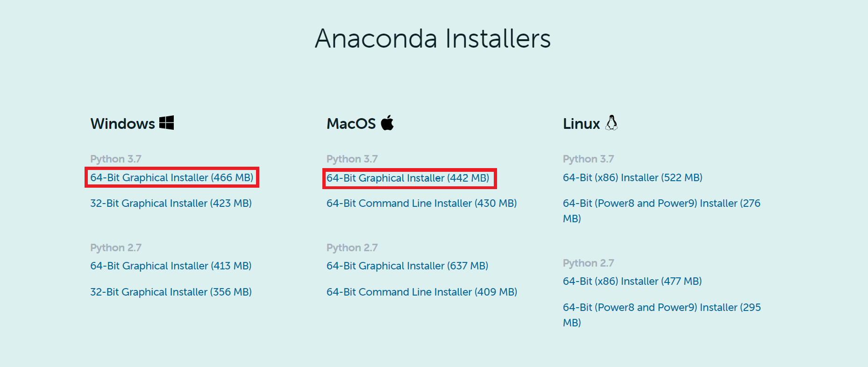
Task: Click the MacOS section heading
Action: (351, 123)
